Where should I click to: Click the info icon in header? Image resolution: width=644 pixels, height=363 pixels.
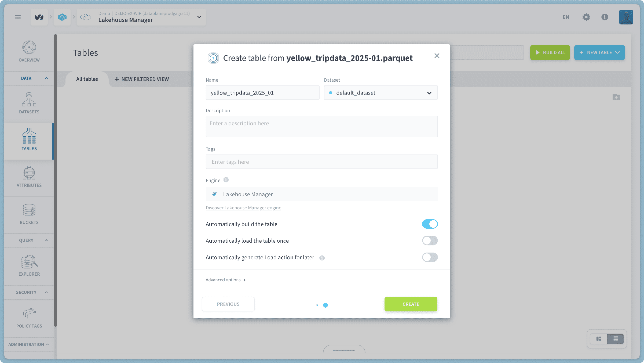point(605,17)
